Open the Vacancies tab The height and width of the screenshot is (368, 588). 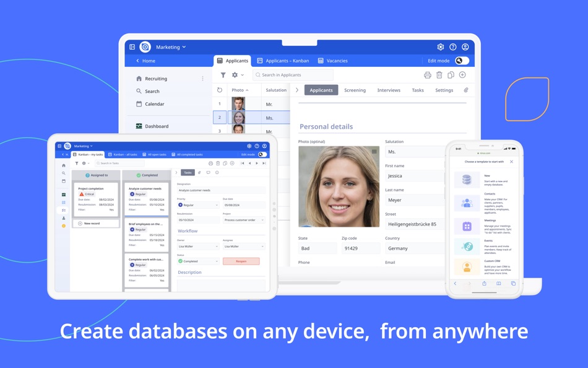(333, 61)
